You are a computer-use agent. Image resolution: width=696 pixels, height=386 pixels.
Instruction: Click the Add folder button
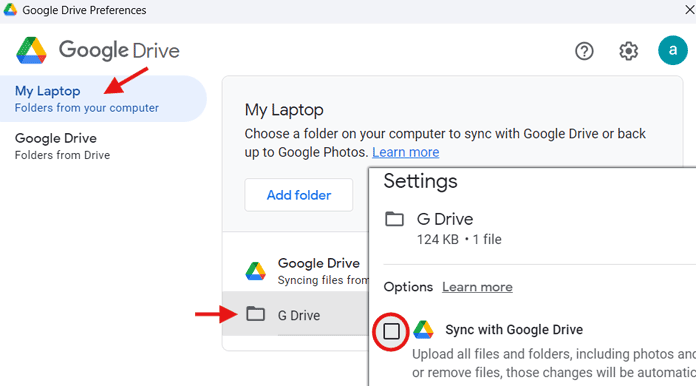pos(299,195)
